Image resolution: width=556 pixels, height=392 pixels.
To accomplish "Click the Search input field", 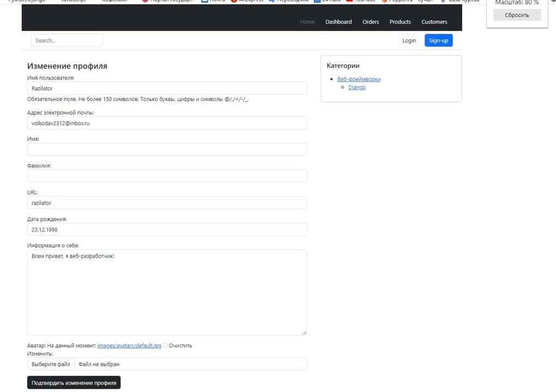I will click(67, 40).
